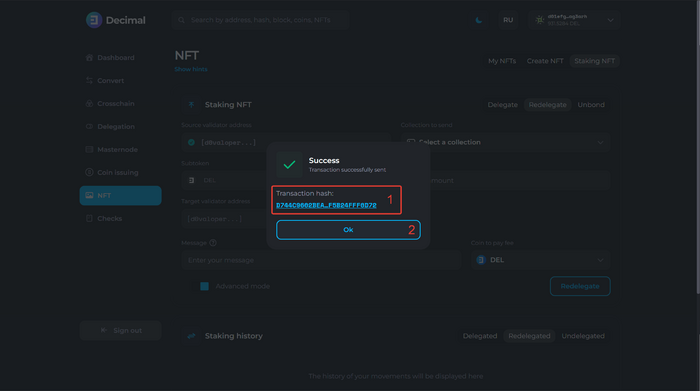The height and width of the screenshot is (391, 700).
Task: Click the NFT image icon in sidebar
Action: coord(89,196)
